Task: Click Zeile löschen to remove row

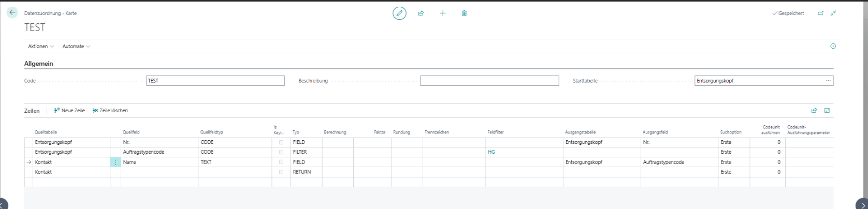Action: coord(110,111)
